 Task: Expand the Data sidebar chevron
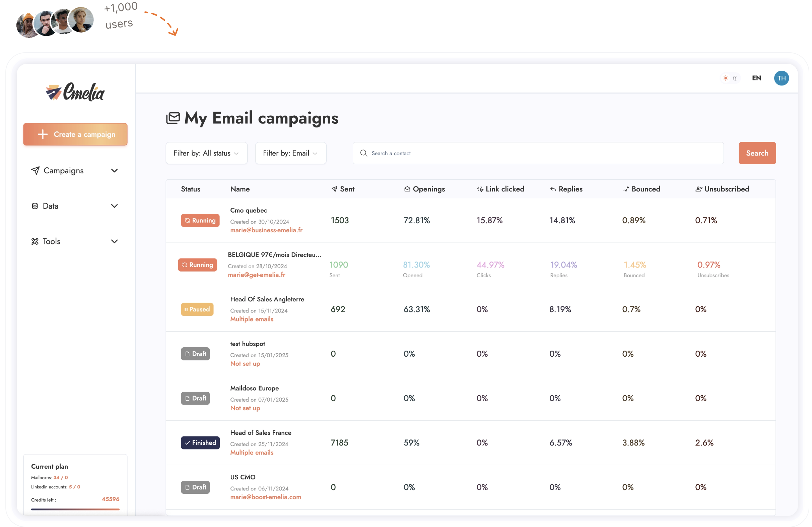coord(115,206)
